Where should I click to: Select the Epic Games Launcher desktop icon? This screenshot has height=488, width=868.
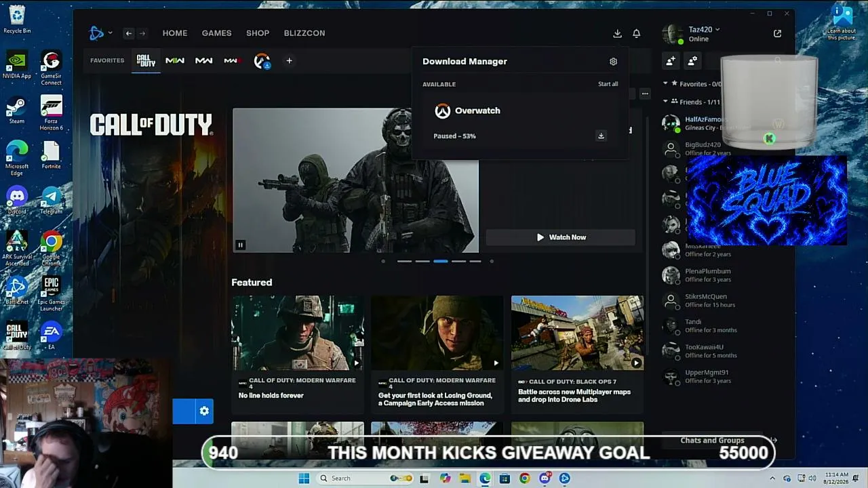pyautogui.click(x=51, y=293)
